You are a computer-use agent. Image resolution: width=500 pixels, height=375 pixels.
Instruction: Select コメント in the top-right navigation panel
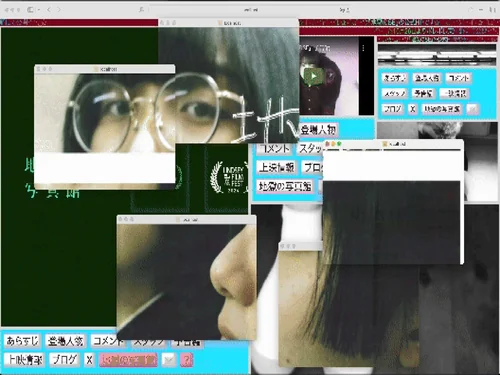point(459,78)
